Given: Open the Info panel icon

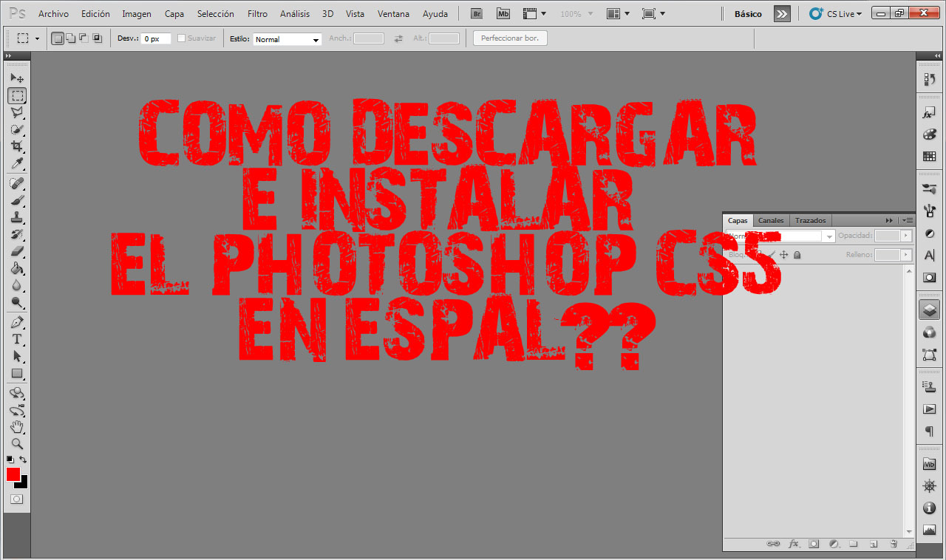Looking at the screenshot, I should (x=930, y=508).
